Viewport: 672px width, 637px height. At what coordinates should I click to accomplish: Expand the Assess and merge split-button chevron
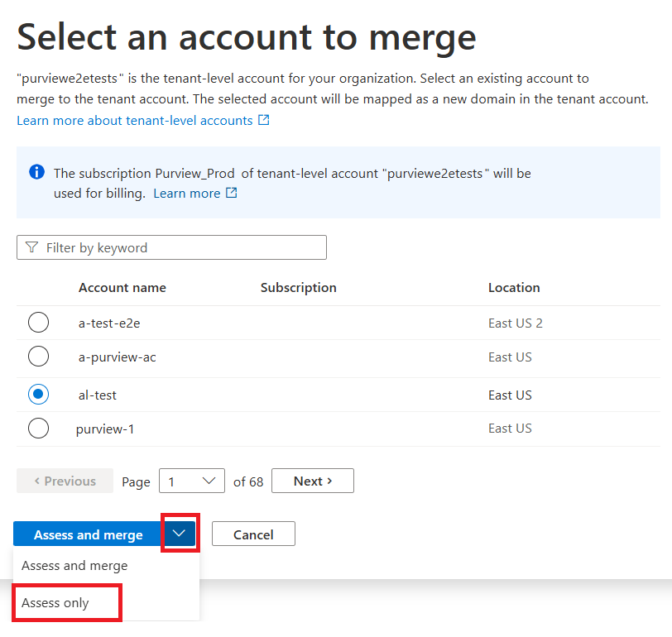[180, 534]
